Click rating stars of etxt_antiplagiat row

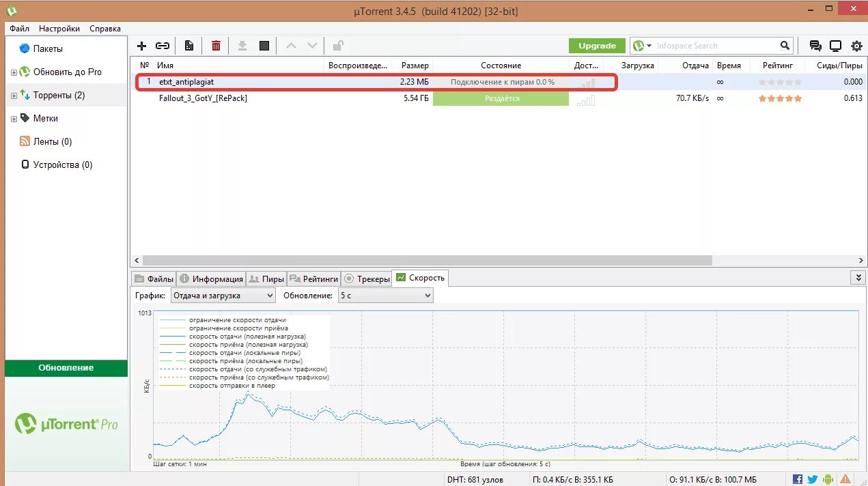(x=780, y=81)
